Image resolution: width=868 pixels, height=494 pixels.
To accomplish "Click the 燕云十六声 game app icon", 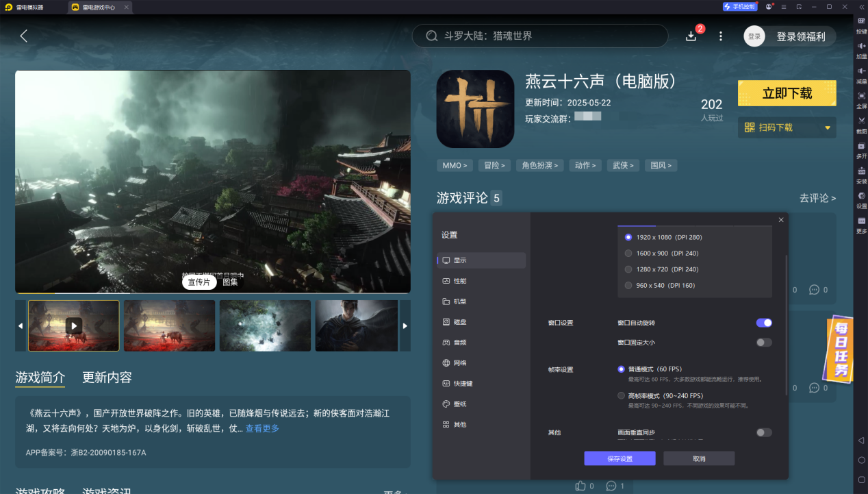I will tap(475, 109).
